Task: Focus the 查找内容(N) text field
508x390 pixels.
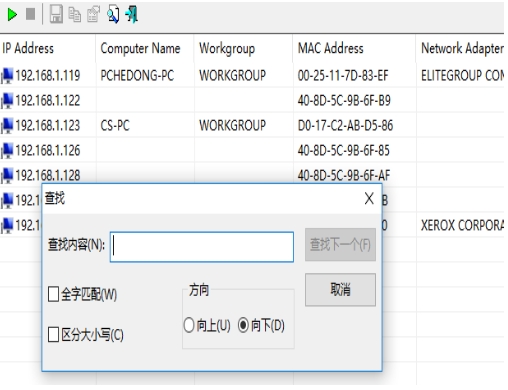Action: pyautogui.click(x=202, y=247)
